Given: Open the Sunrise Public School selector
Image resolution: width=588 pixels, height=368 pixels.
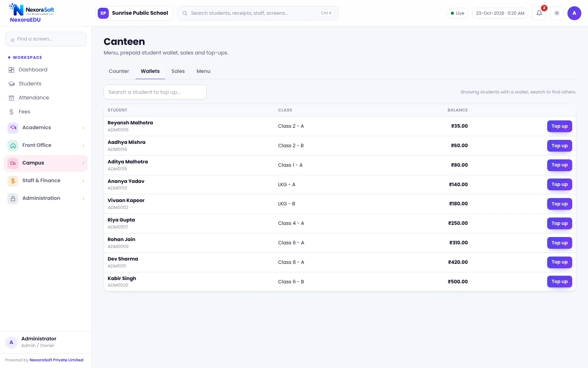Looking at the screenshot, I should [x=134, y=13].
